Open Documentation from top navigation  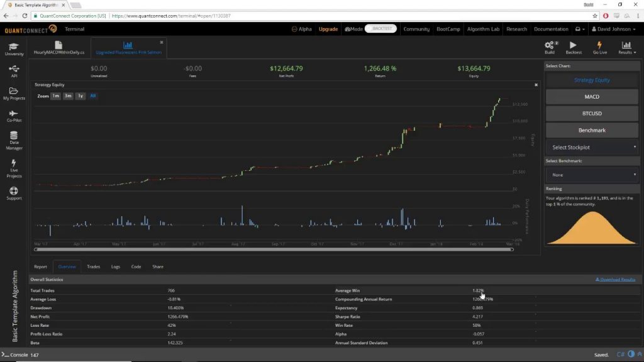pos(551,29)
